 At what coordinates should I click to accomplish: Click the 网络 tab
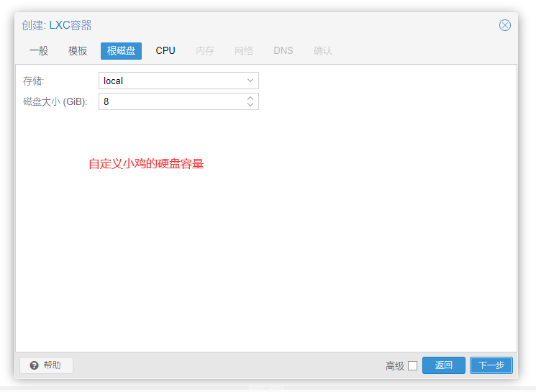[x=244, y=51]
